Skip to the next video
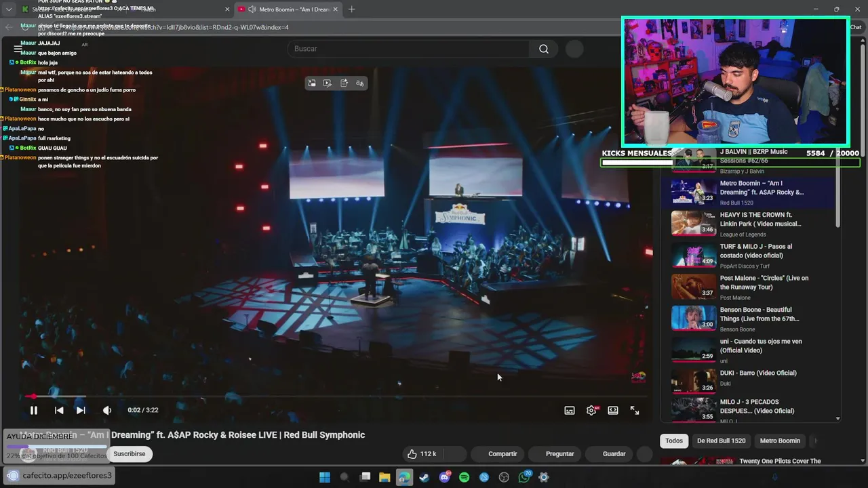Screen dimensions: 868x488 (81, 410)
